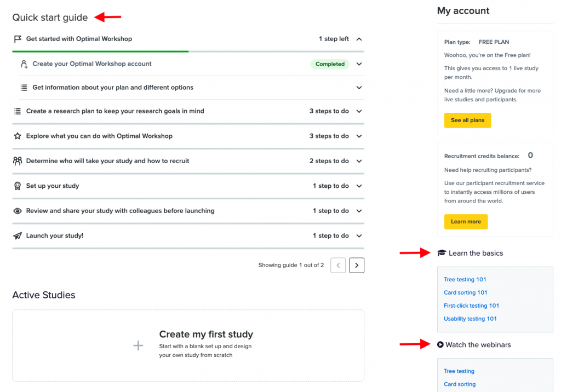Click the Learn more button for recruitment
Viewport: 561px width, 392px height.
point(466,222)
